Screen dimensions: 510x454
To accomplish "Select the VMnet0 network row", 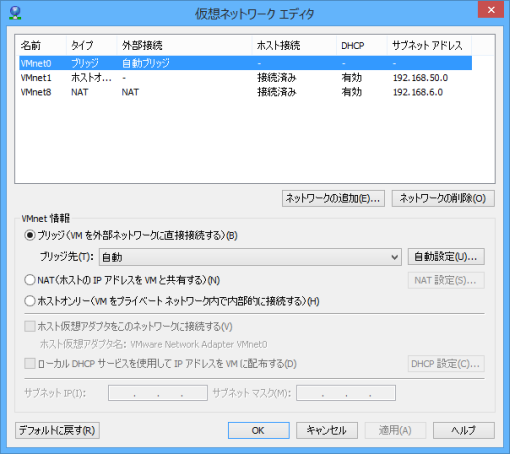I will click(x=245, y=63).
